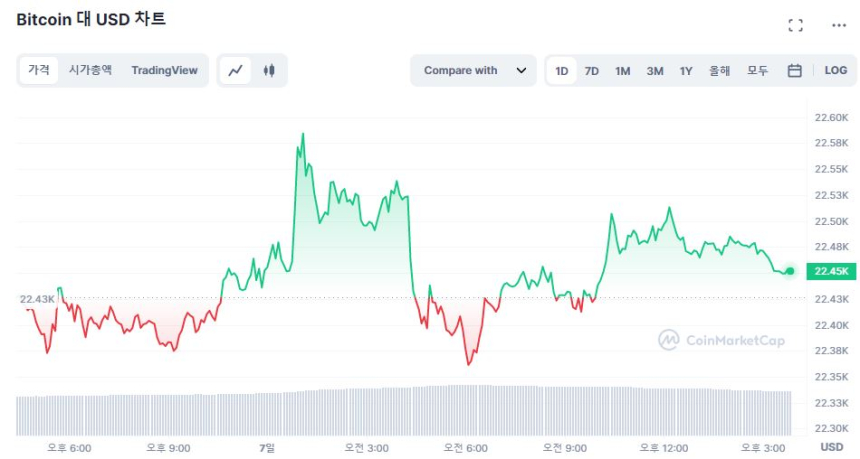
Task: Open the calendar date range picker
Action: coord(795,71)
